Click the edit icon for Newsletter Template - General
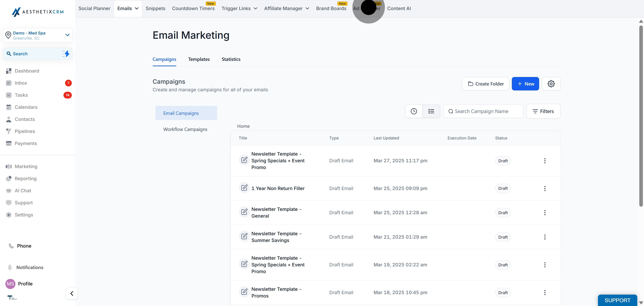The height and width of the screenshot is (306, 644). pyautogui.click(x=244, y=212)
